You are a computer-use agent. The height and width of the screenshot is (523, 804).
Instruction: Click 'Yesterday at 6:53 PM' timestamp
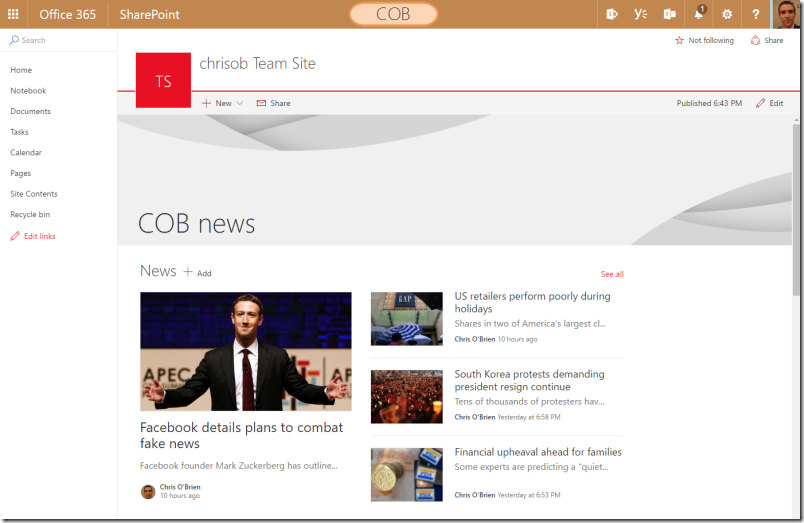click(x=529, y=495)
